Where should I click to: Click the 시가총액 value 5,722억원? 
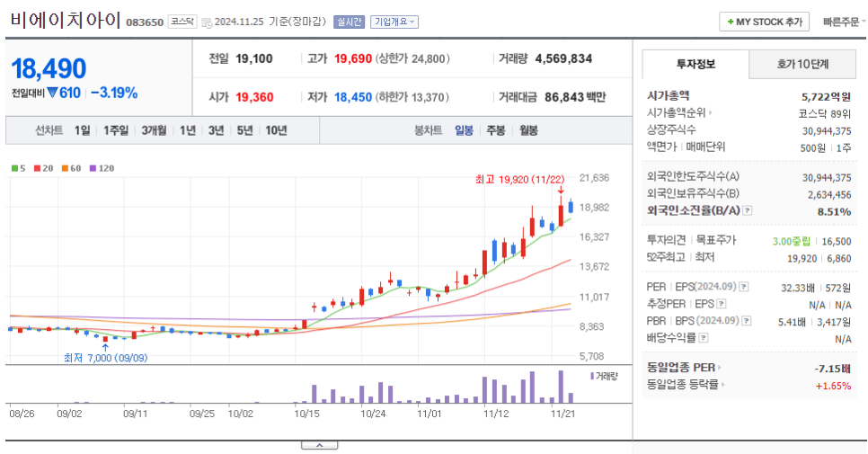[826, 97]
